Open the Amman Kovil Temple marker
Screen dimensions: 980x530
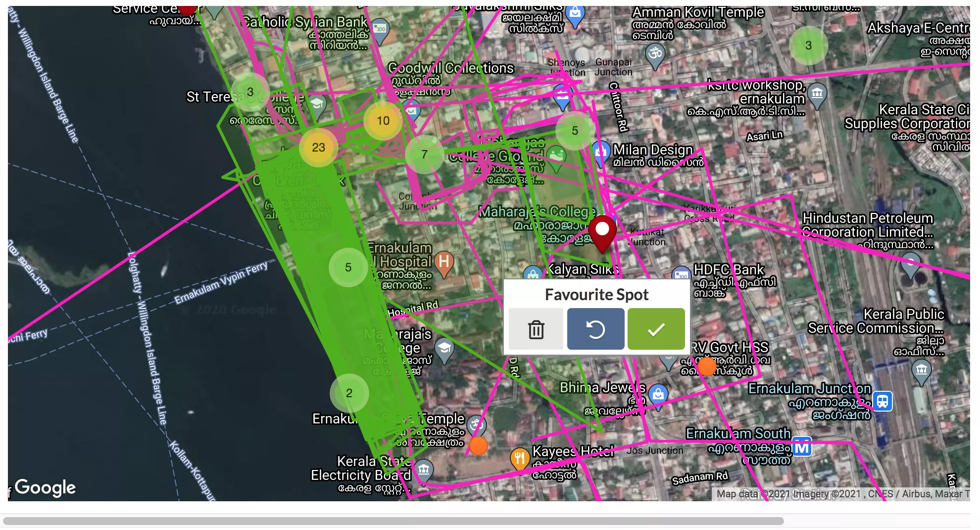pos(655,53)
